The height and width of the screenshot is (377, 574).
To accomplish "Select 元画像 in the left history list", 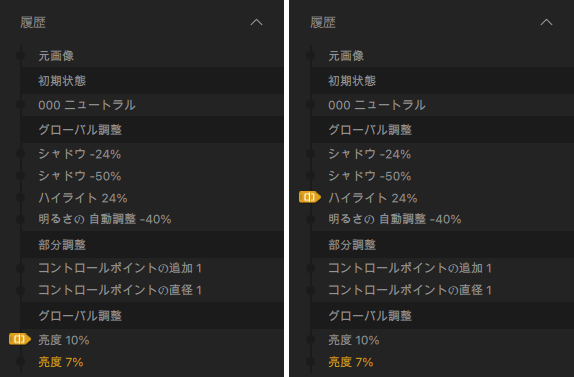I will (x=56, y=56).
